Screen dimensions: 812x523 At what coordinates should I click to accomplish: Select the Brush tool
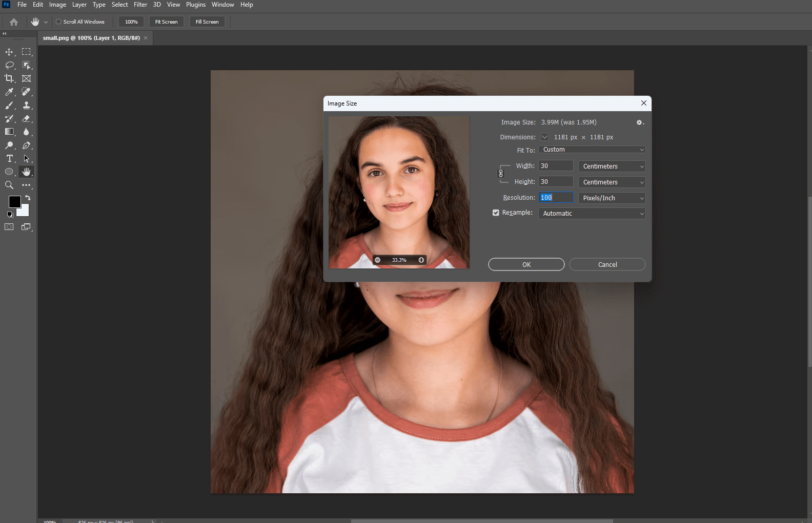(x=9, y=106)
